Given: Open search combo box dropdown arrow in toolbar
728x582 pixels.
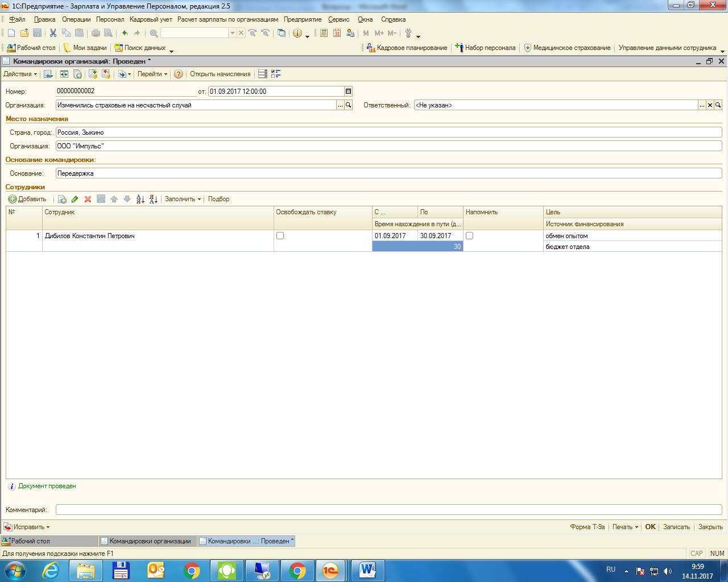Looking at the screenshot, I should (x=232, y=34).
